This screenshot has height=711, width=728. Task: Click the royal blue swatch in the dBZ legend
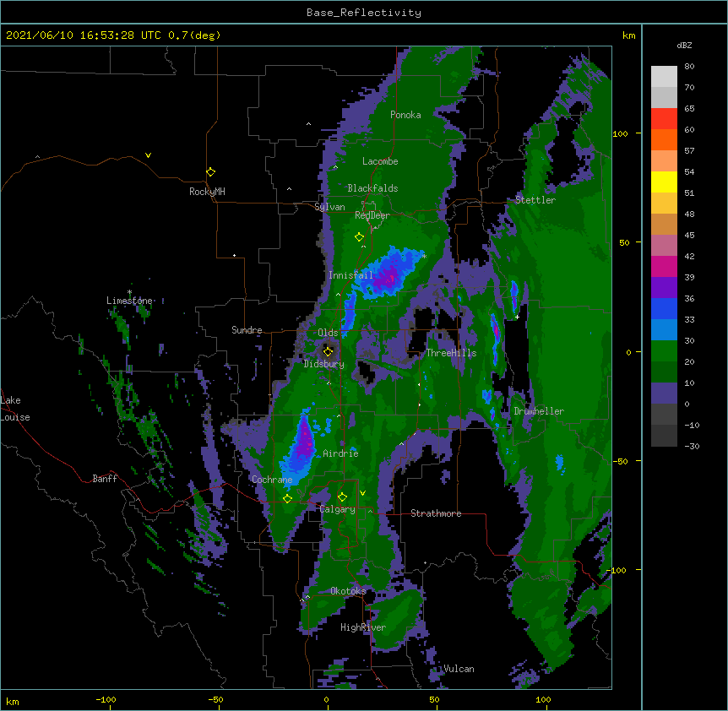click(664, 308)
